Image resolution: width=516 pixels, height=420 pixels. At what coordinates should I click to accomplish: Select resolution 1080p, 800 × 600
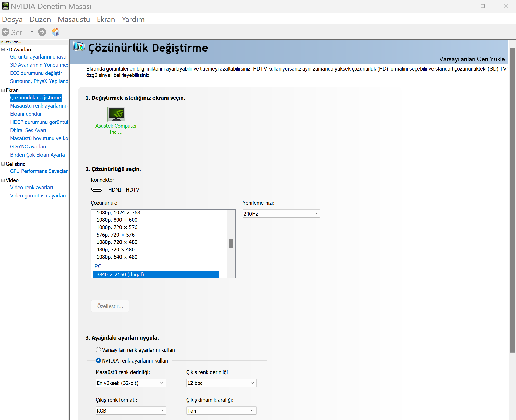point(117,220)
